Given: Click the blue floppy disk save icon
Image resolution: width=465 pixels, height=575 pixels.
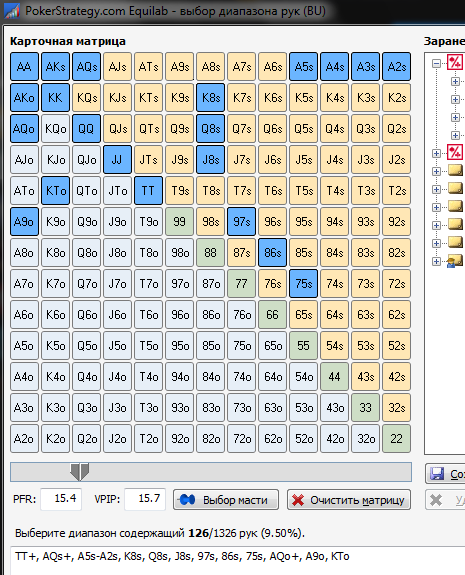Looking at the screenshot, I should click(x=437, y=474).
